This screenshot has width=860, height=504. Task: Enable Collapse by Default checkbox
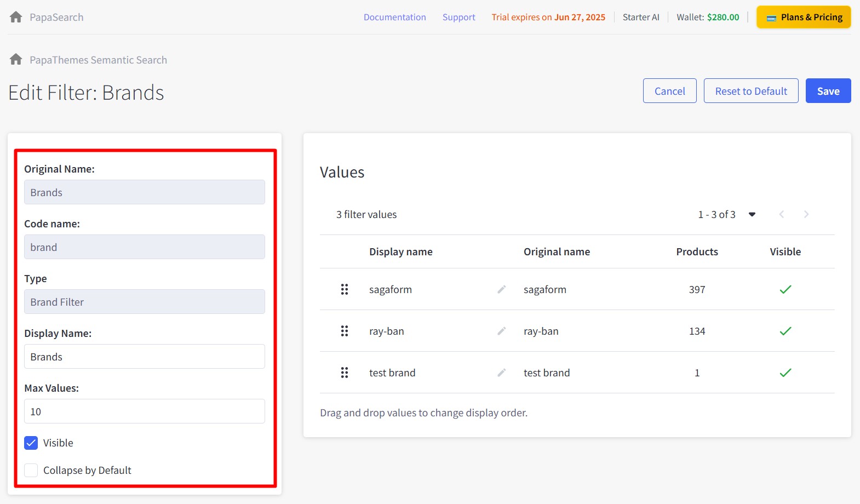(31, 470)
